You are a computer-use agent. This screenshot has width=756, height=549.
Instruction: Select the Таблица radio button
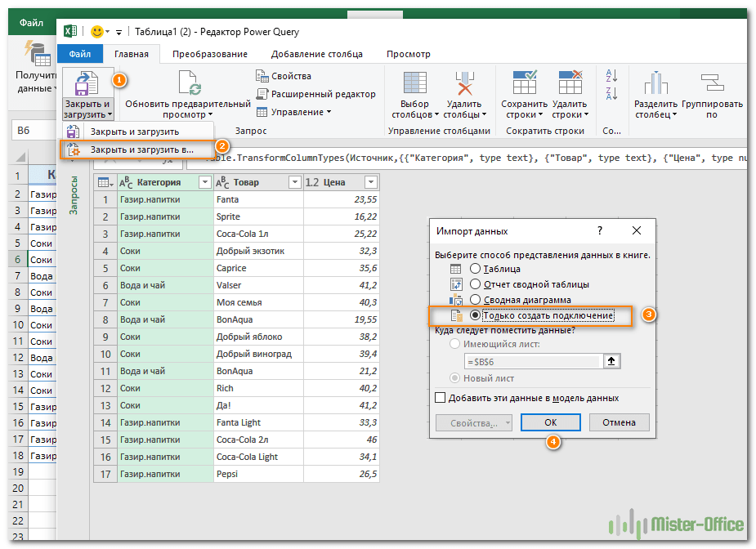click(476, 269)
